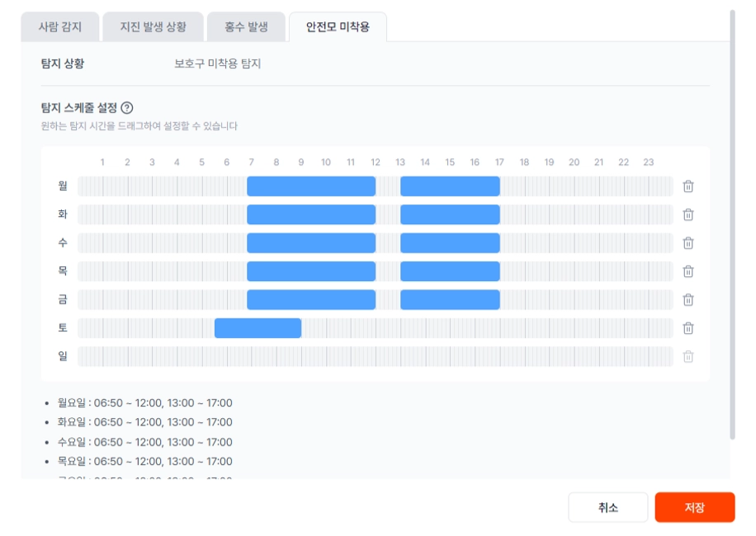Select Wednesday morning blue time block
The width and height of the screenshot is (756, 536).
tap(311, 242)
